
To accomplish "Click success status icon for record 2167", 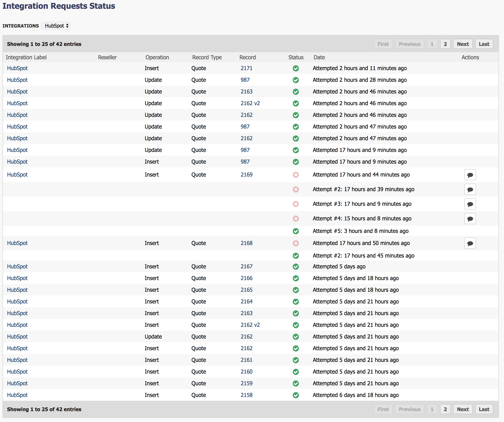I will pos(296,267).
